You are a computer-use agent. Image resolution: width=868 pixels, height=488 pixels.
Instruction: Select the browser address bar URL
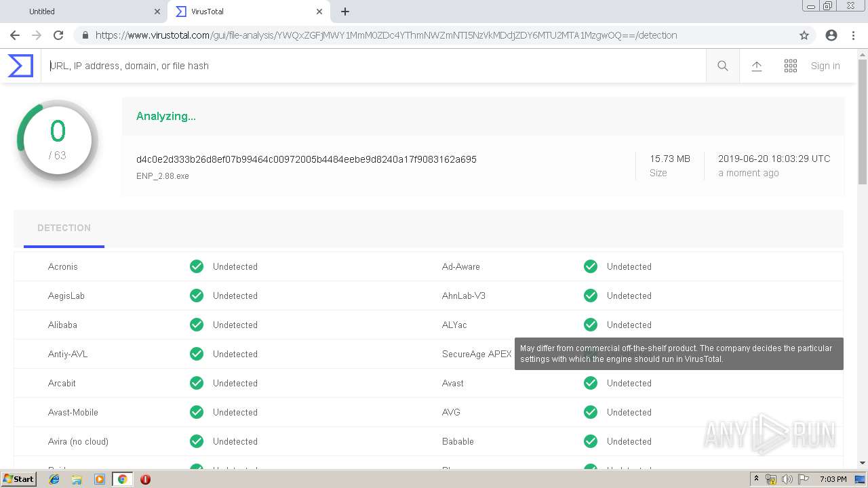[x=387, y=35]
